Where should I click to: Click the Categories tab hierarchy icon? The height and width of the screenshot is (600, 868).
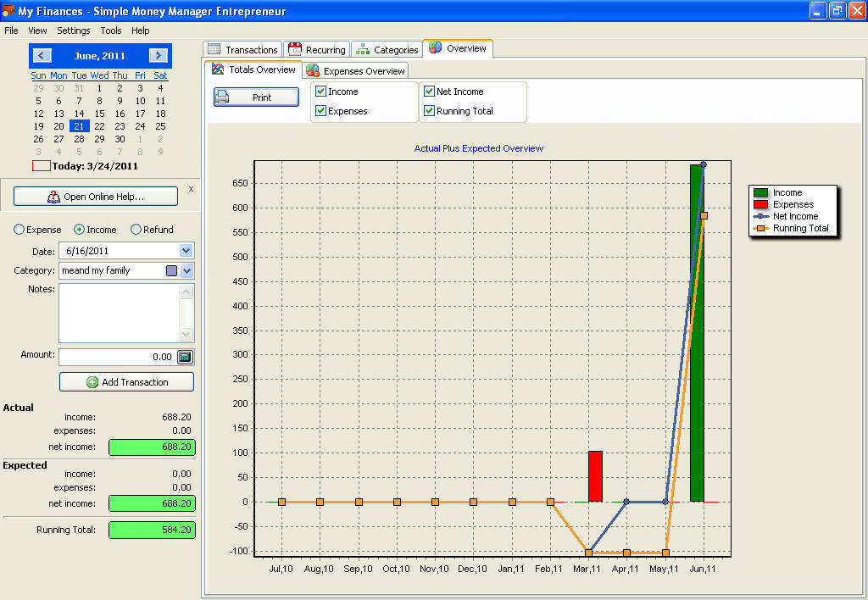pos(363,49)
